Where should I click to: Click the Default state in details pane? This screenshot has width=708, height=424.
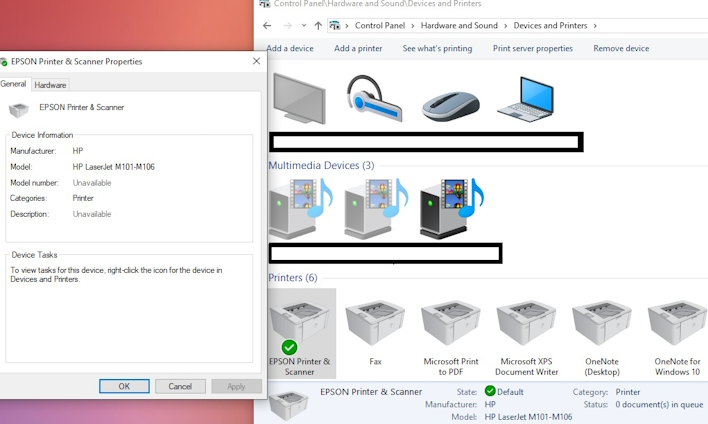pos(510,392)
